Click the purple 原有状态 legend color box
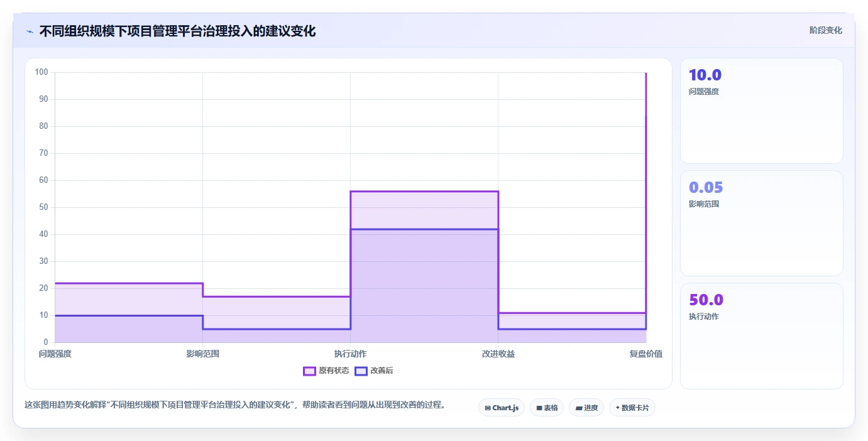This screenshot has height=441, width=868. (309, 371)
